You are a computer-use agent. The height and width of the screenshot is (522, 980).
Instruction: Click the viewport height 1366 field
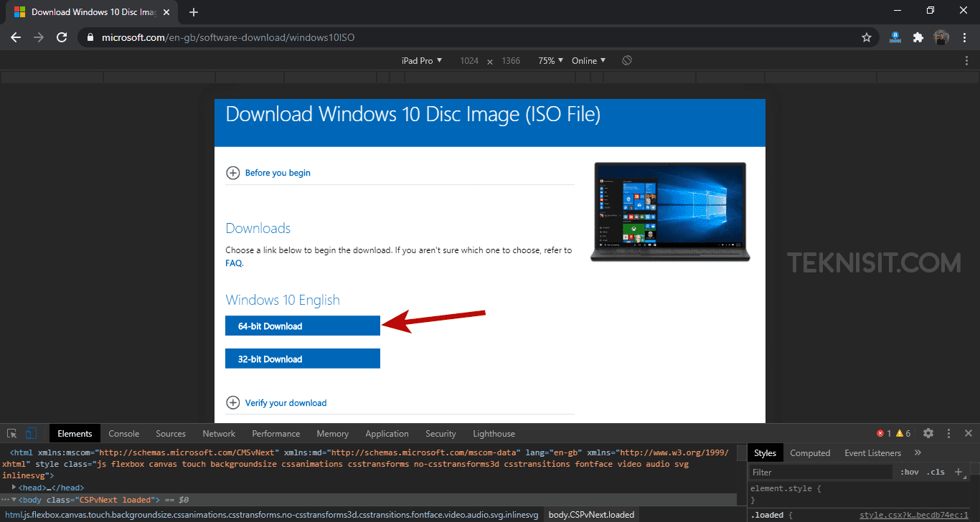click(511, 61)
